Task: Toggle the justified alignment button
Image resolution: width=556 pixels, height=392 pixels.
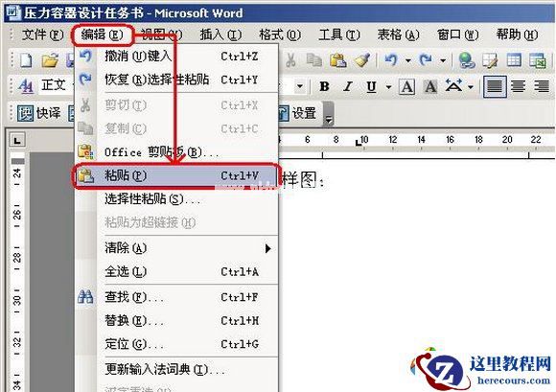Action: [495, 86]
